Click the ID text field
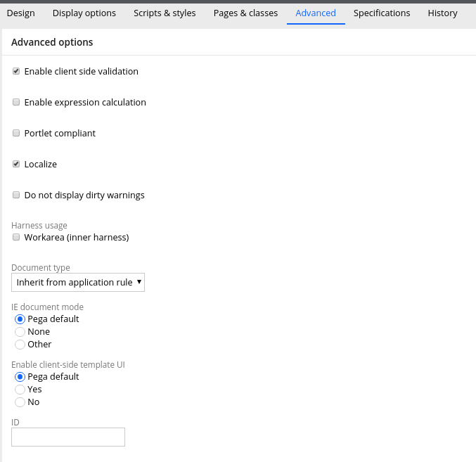 pos(68,437)
